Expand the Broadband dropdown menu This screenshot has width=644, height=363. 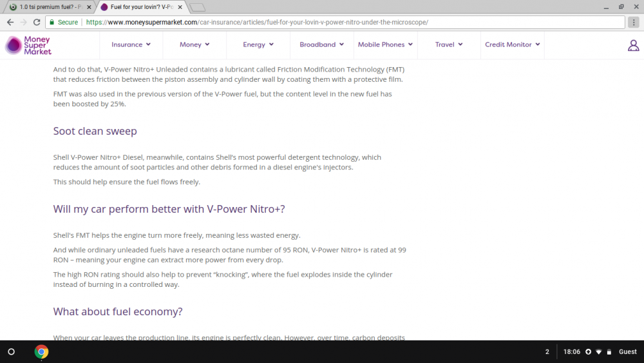[321, 44]
